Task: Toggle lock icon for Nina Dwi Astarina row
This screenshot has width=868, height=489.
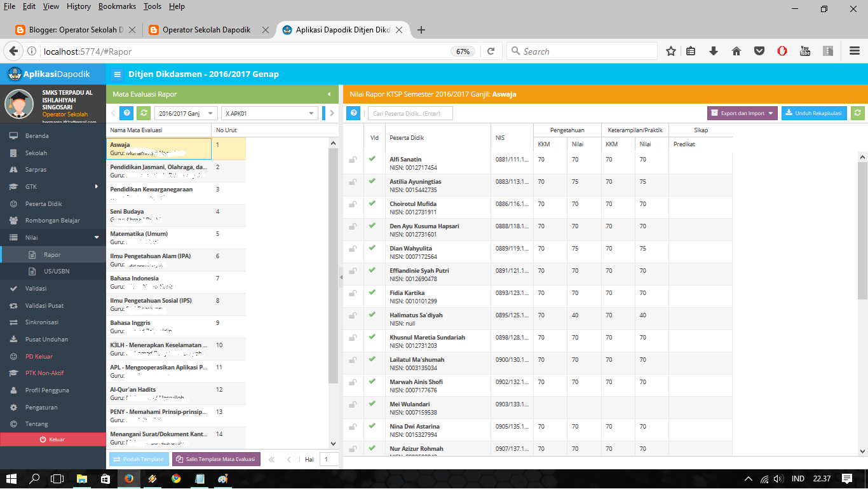Action: [x=353, y=427]
